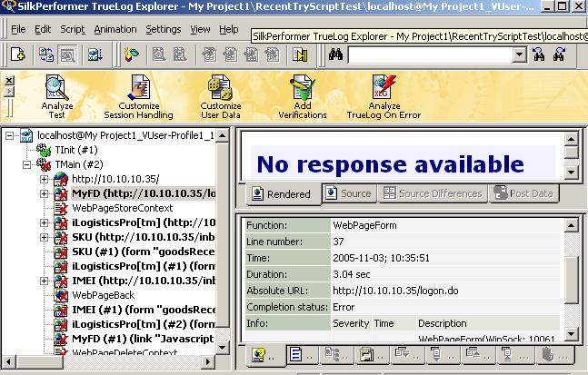Collapse the TMain (#2) node
Image resolution: width=588 pixels, height=375 pixels.
click(26, 164)
